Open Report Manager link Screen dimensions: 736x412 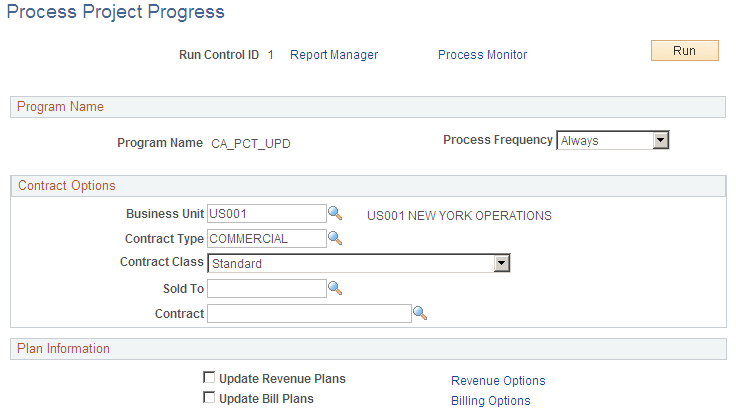334,55
